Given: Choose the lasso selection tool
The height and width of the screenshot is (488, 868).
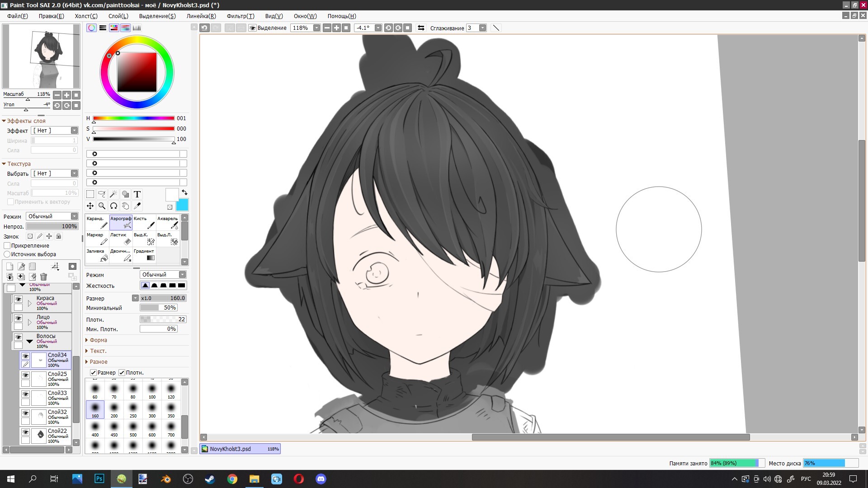Looking at the screenshot, I should (102, 194).
